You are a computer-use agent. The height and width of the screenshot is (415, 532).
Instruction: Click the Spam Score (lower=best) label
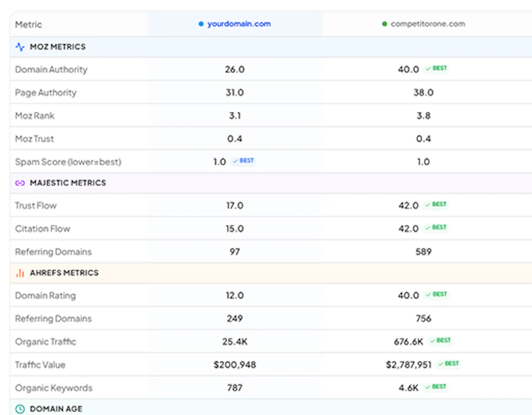click(68, 162)
